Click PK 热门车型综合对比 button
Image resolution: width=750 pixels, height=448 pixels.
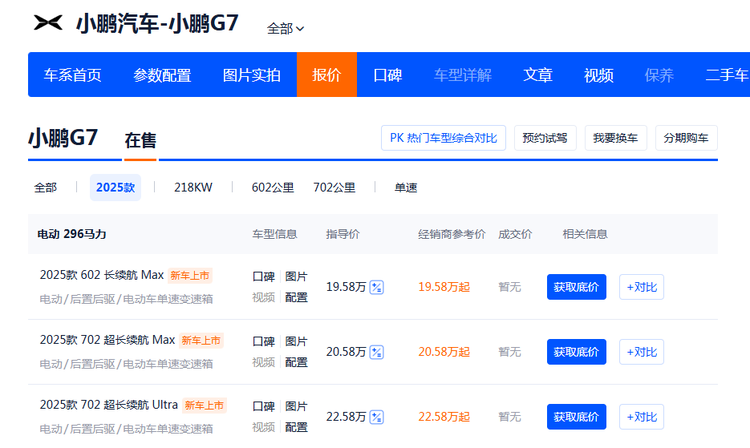tap(443, 138)
